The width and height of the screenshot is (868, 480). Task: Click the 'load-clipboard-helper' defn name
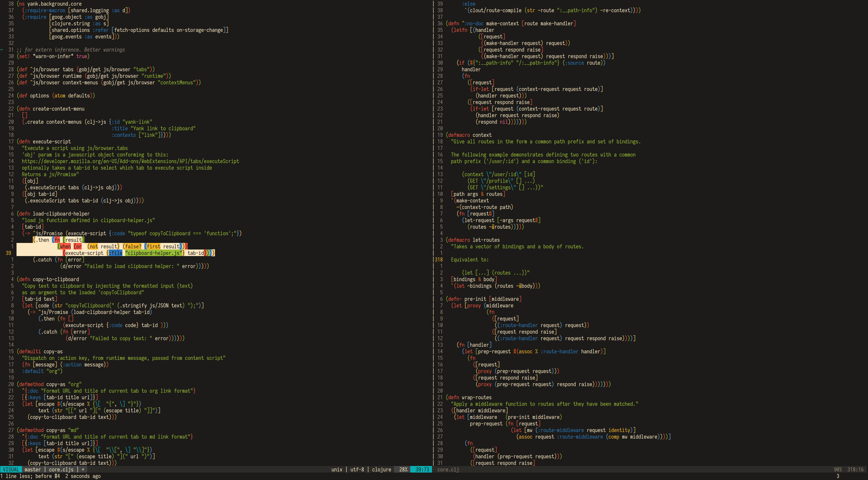pos(61,214)
